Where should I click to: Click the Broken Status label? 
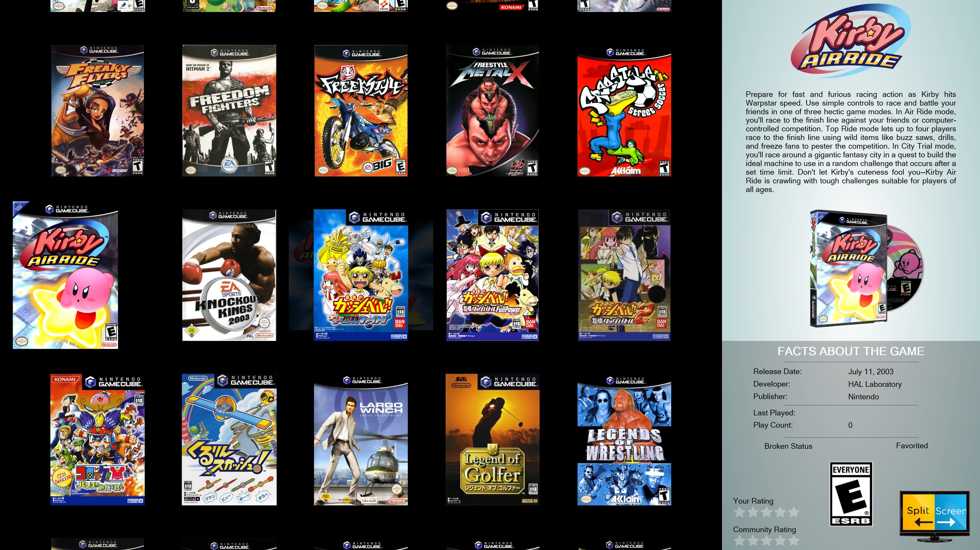(x=788, y=446)
